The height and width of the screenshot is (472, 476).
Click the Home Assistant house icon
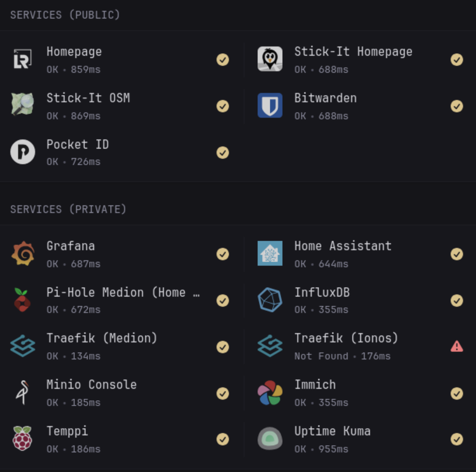(270, 254)
